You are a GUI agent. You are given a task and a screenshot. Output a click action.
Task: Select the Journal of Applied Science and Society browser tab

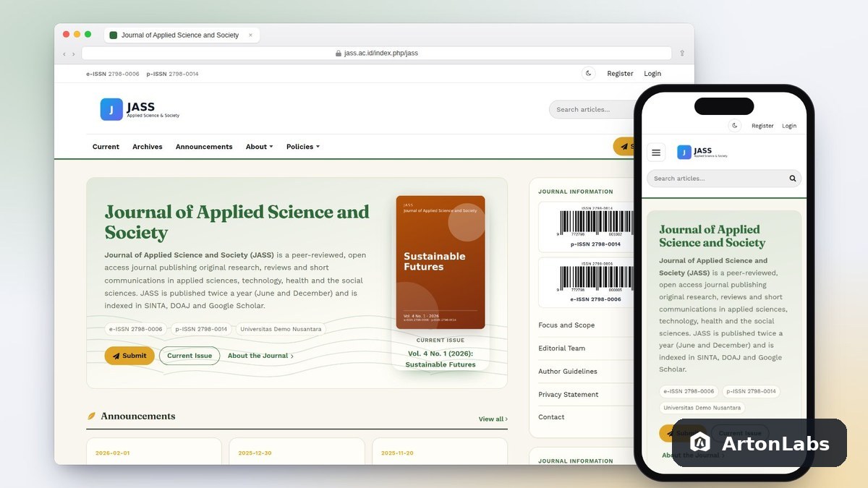tap(183, 35)
